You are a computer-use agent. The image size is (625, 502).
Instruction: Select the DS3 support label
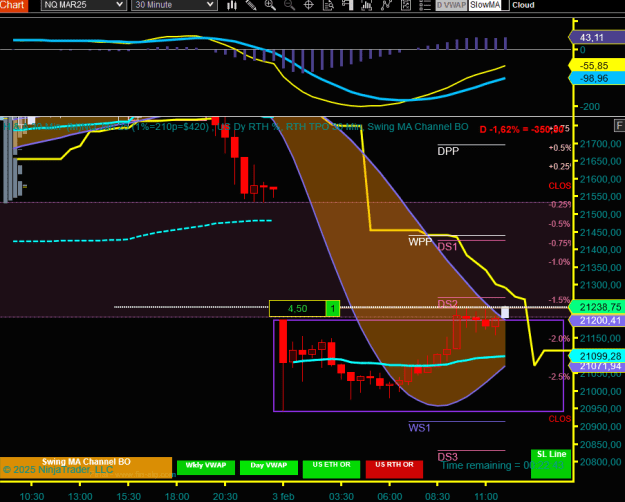click(x=447, y=457)
